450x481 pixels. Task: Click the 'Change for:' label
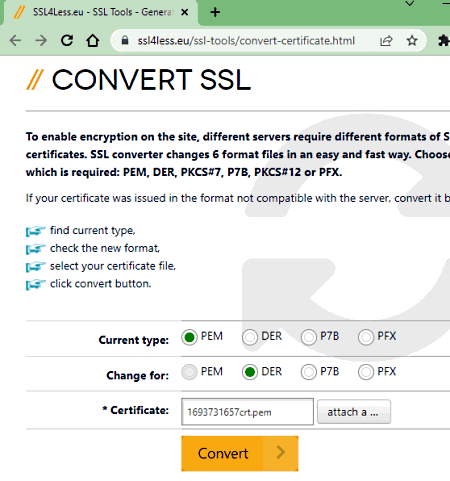pos(138,375)
